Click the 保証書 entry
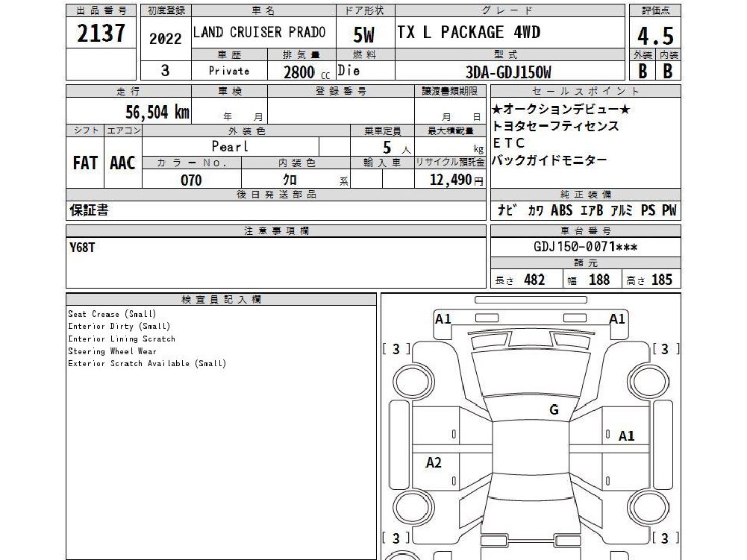 [89, 210]
